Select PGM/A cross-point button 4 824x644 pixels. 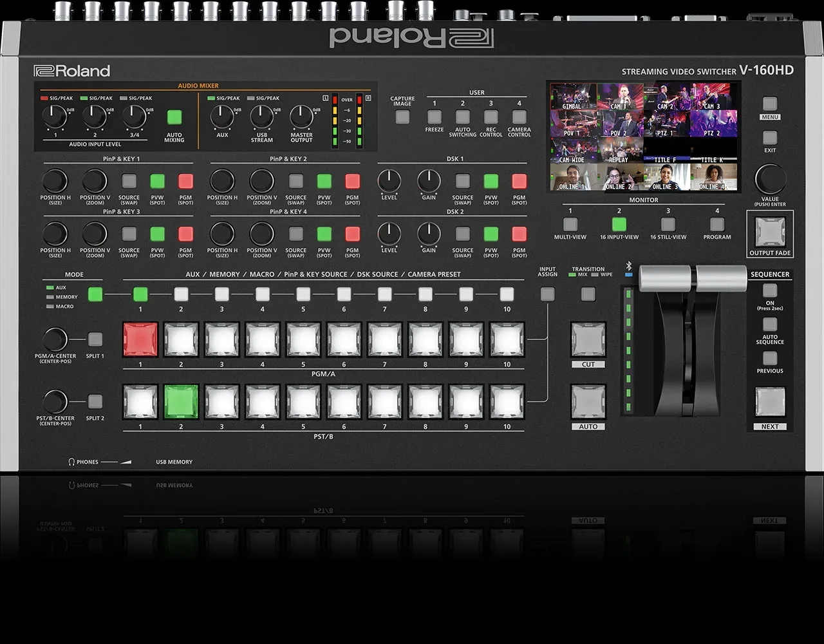tap(263, 339)
